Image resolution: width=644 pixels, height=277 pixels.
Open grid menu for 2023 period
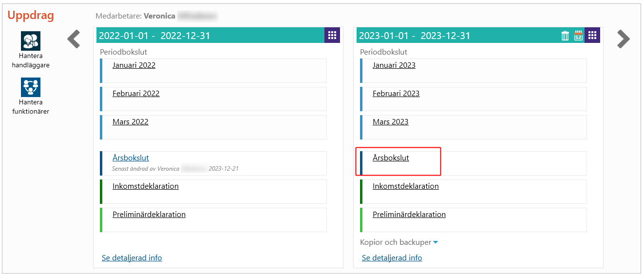click(x=592, y=35)
